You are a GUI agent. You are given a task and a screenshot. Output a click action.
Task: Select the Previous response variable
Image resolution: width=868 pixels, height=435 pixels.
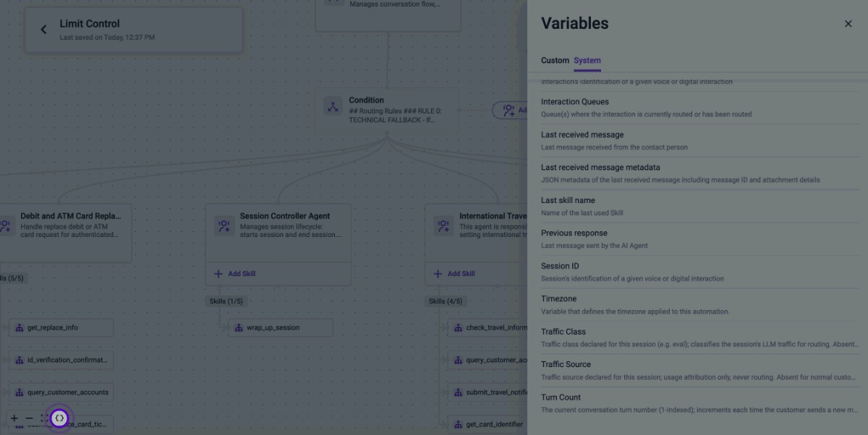click(x=700, y=239)
